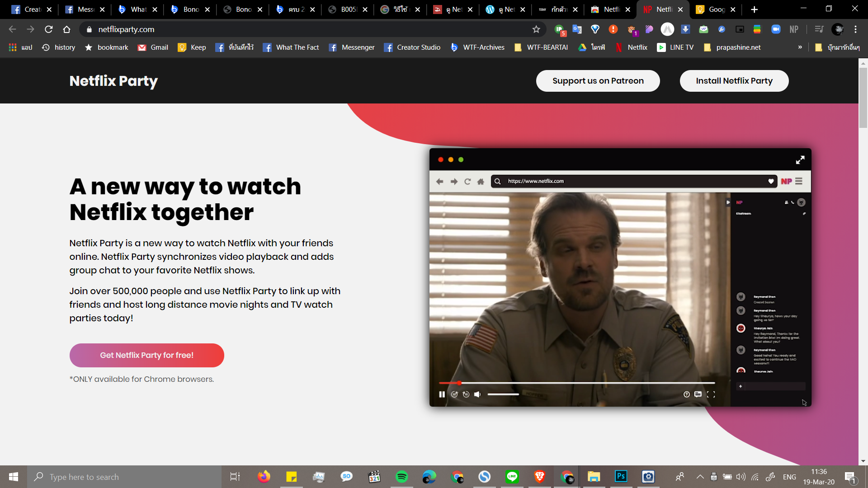Open LINE from the taskbar
This screenshot has width=868, height=488.
(512, 477)
